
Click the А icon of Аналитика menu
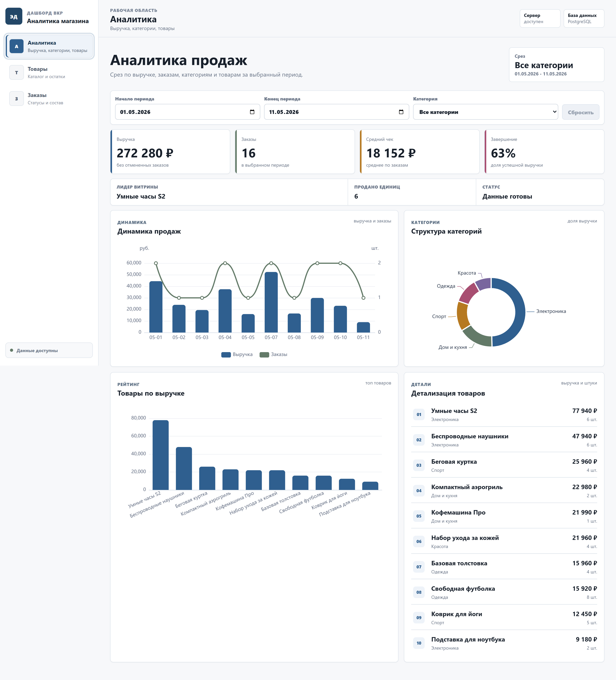(17, 46)
